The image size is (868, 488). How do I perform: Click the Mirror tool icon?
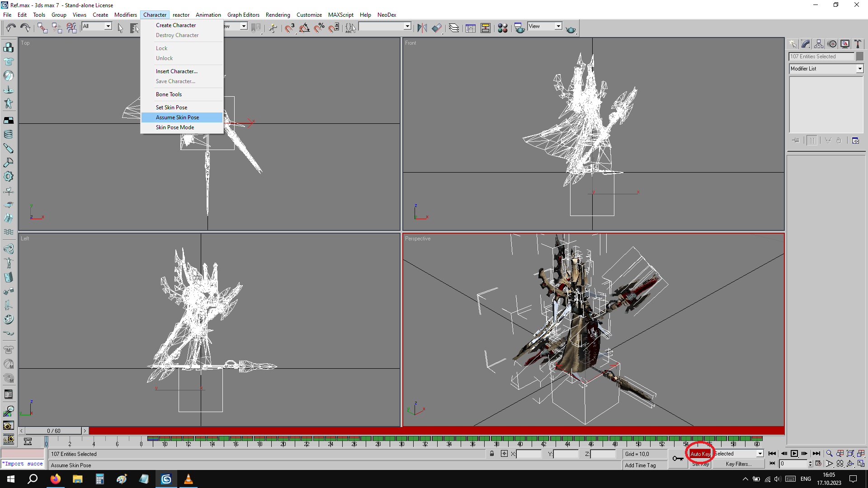(x=422, y=28)
